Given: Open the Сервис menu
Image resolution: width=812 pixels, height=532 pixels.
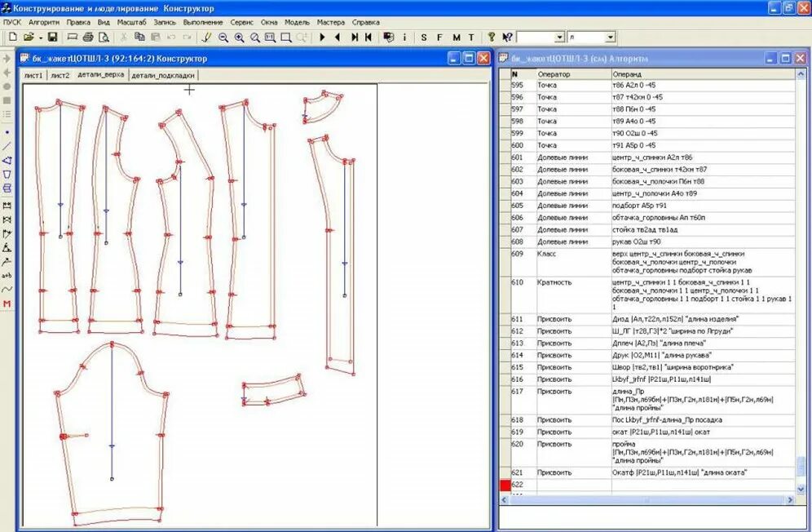Looking at the screenshot, I should [242, 22].
